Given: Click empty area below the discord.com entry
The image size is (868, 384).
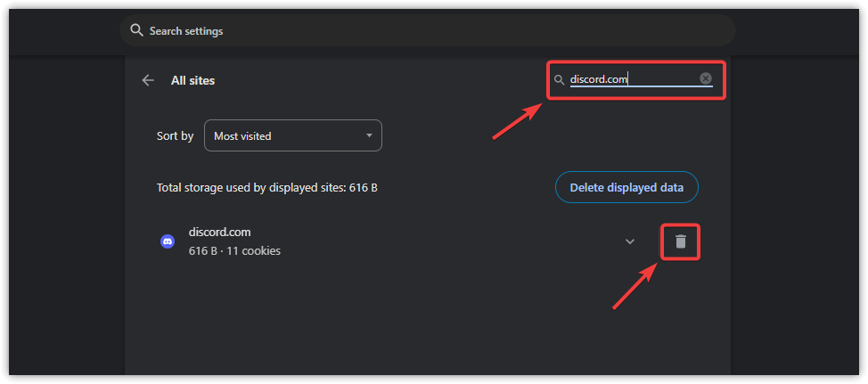Looking at the screenshot, I should click(428, 321).
